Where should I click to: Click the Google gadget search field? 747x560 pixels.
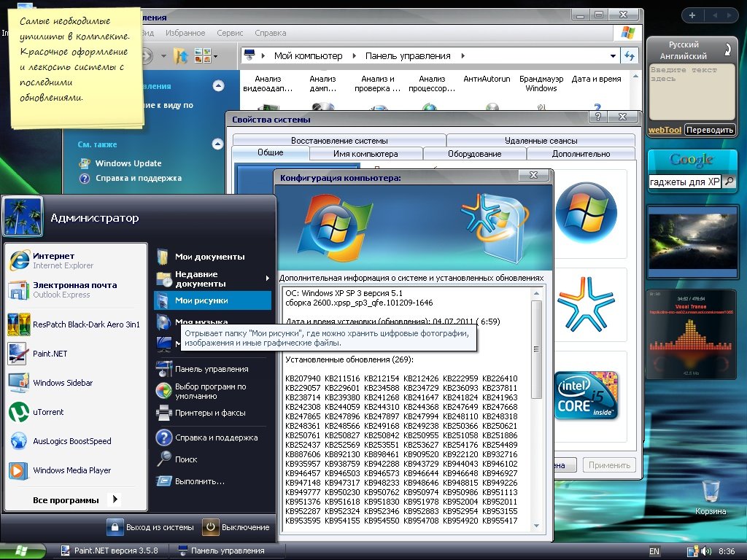click(x=684, y=182)
